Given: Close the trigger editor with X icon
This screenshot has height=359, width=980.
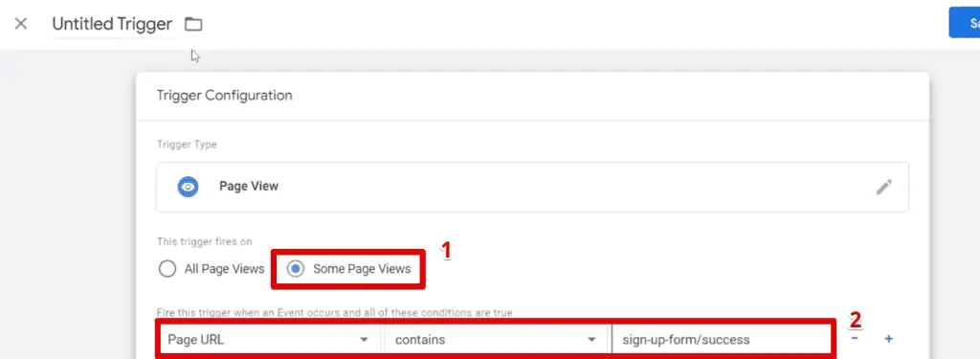Looking at the screenshot, I should click(x=21, y=24).
